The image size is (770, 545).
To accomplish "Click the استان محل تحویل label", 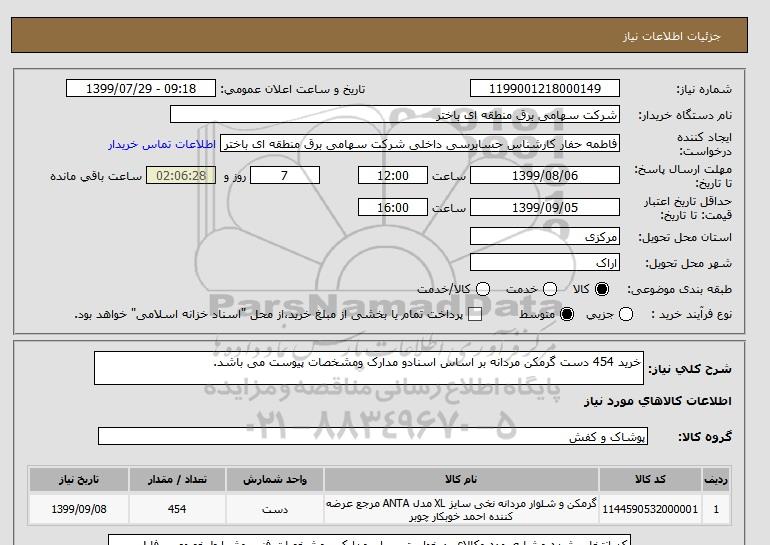I will [685, 237].
